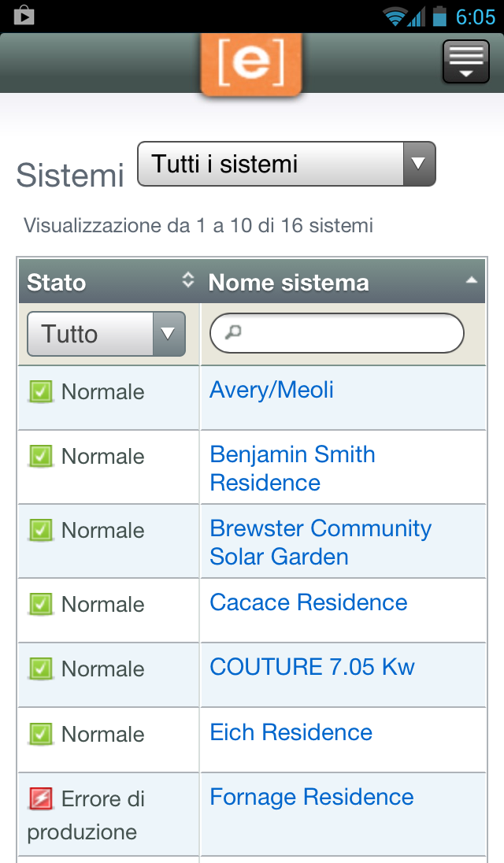Click the arrow on the Tutti i sistemi combo box
The height and width of the screenshot is (863, 504).
coord(419,164)
